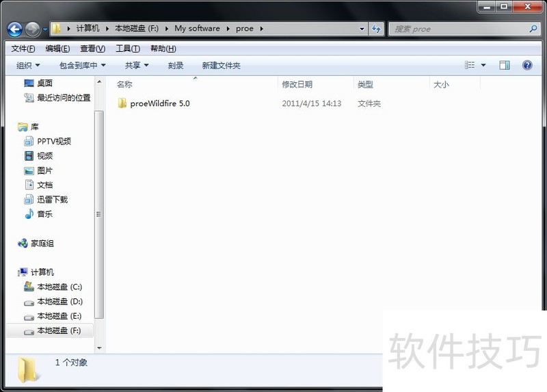Open the 音乐 library
This screenshot has height=392, width=547.
pos(44,214)
